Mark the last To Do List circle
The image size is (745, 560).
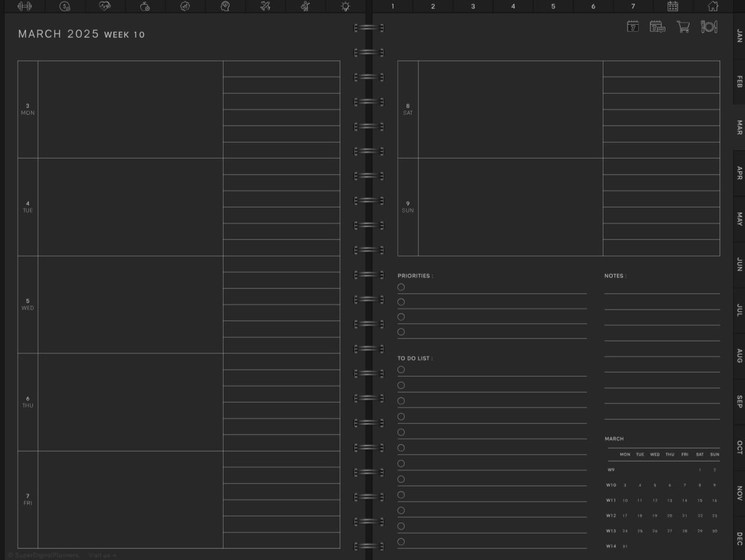401,542
